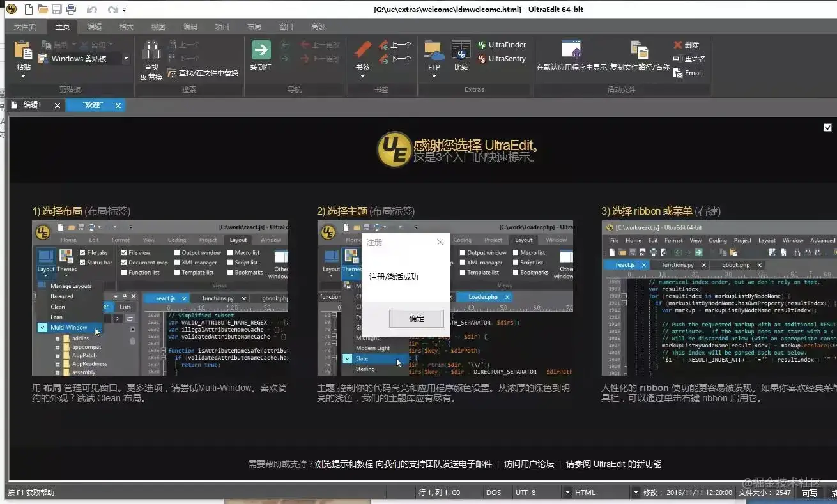Click the Undo arrow in quick access toolbar

coord(92,10)
